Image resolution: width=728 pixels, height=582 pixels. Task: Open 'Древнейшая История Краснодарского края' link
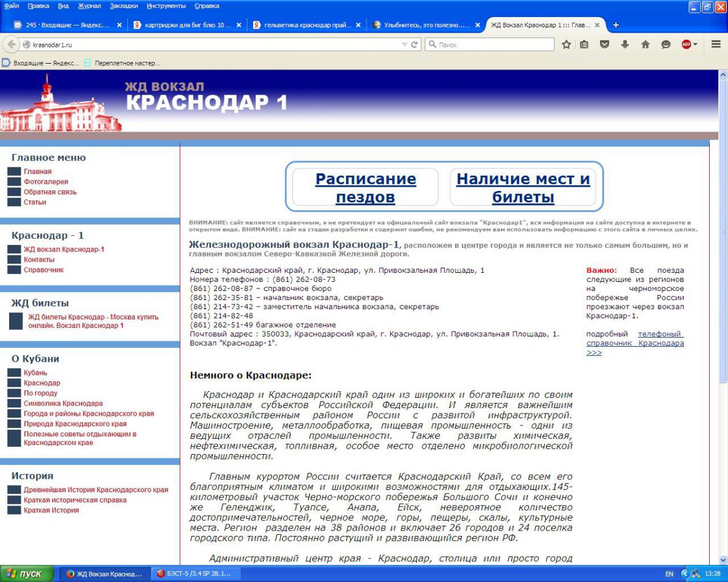tap(96, 490)
